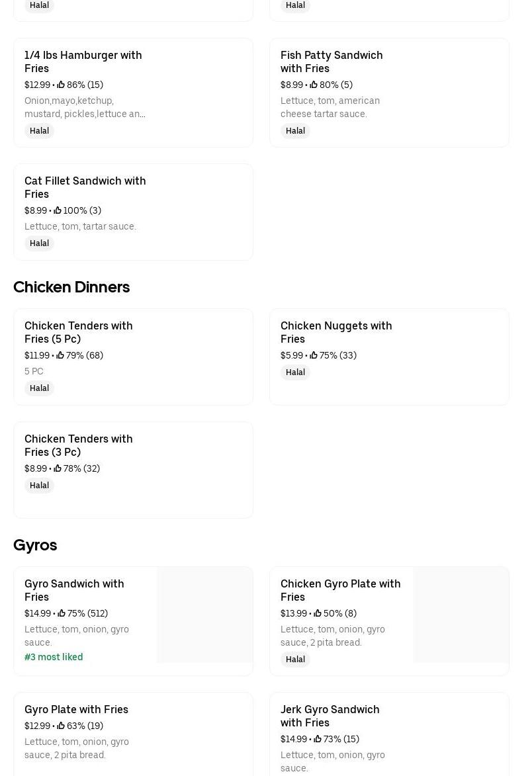532x776 pixels.
Task: Click the Chicken Dinners section heading
Action: point(71,287)
